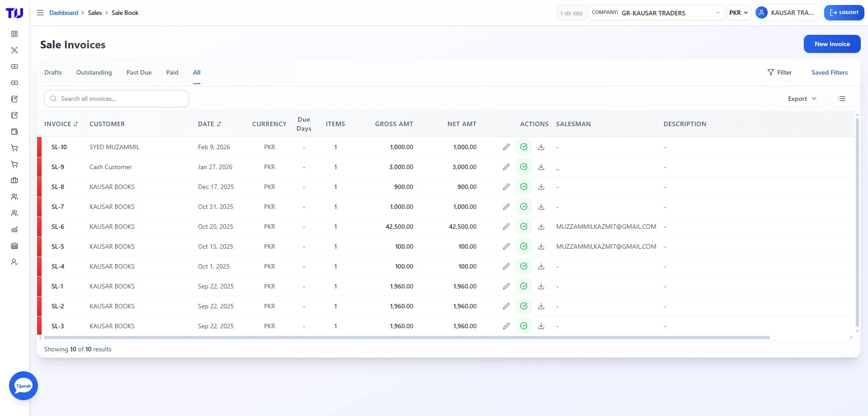The width and height of the screenshot is (868, 416).
Task: Open the hamburger navigation menu
Action: coord(40,13)
